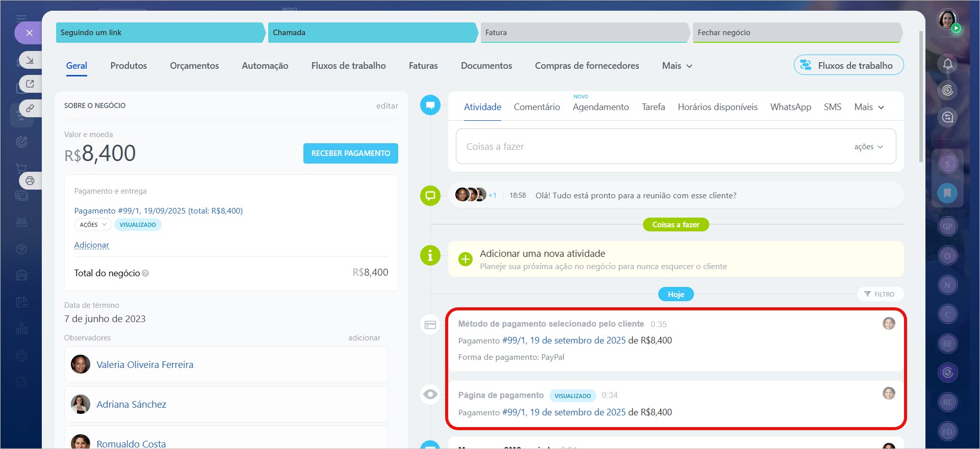This screenshot has width=980, height=449.
Task: Expand the AÇÕES dropdown
Action: [x=93, y=225]
